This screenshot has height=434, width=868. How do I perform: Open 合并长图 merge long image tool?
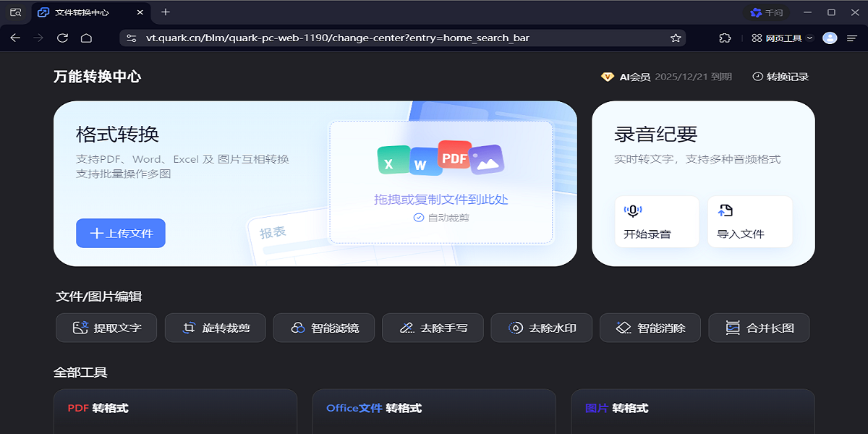pos(759,328)
